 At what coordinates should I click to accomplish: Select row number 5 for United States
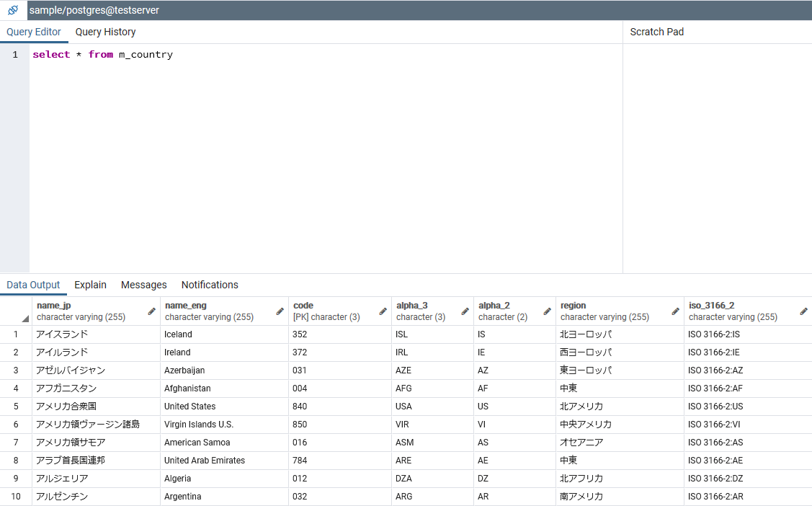[x=16, y=406]
